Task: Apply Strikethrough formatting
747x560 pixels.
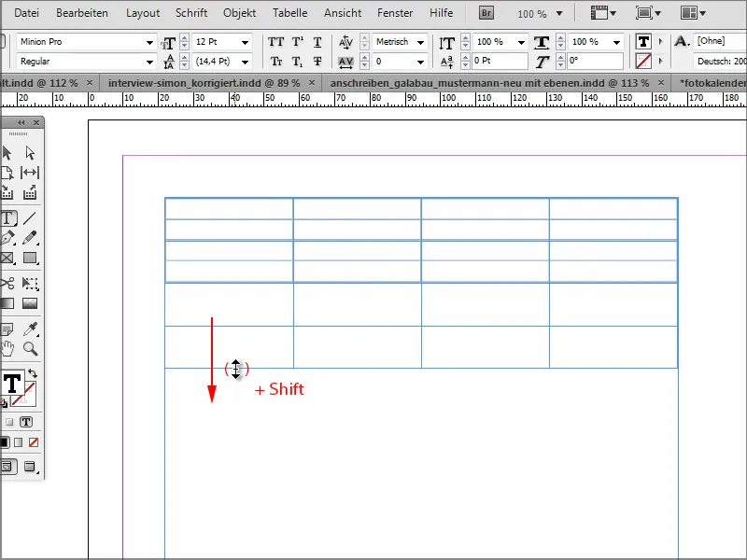Action: pos(317,62)
